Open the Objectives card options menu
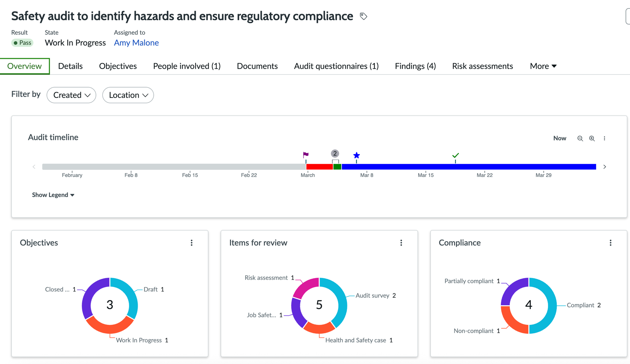This screenshot has width=630, height=364. [191, 243]
